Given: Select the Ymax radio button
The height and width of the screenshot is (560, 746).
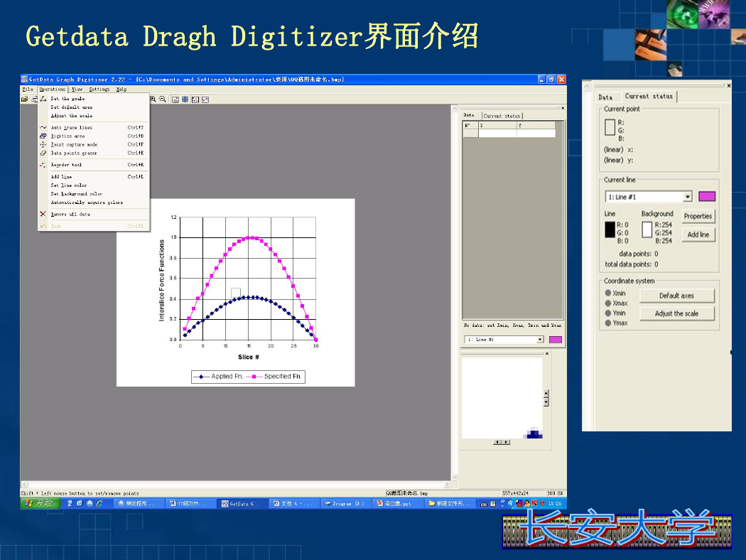Looking at the screenshot, I should point(608,323).
